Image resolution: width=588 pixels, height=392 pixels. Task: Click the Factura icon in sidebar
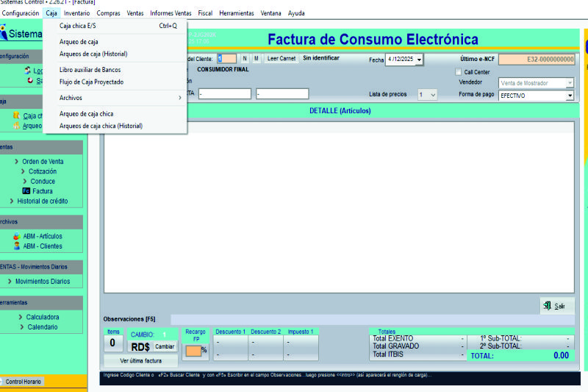[26, 191]
